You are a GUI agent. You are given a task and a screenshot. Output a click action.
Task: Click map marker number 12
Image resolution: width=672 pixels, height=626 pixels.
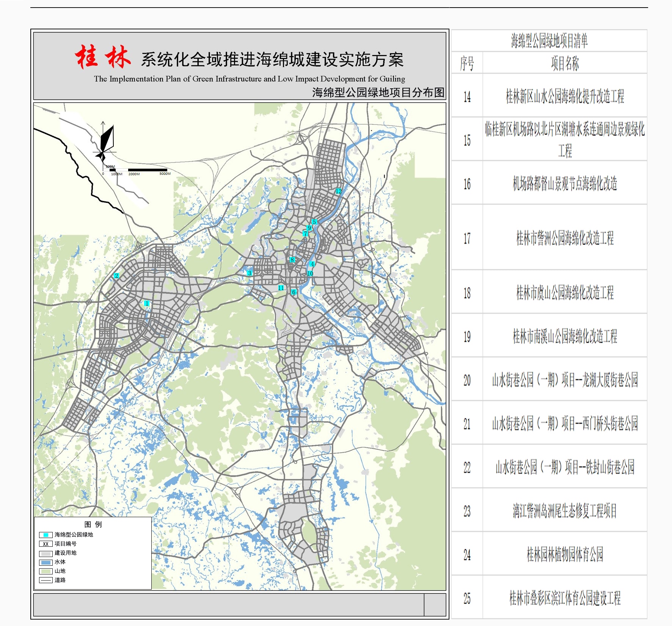click(x=338, y=191)
